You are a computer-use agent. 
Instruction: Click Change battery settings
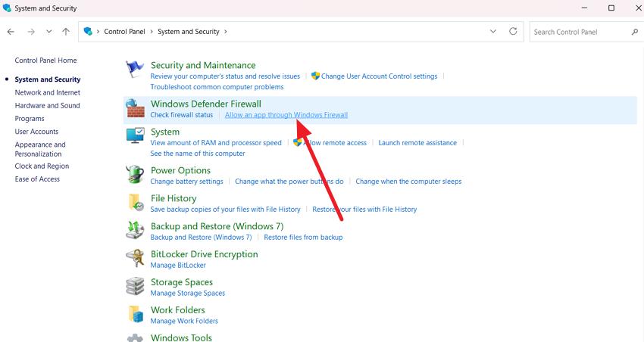point(187,182)
